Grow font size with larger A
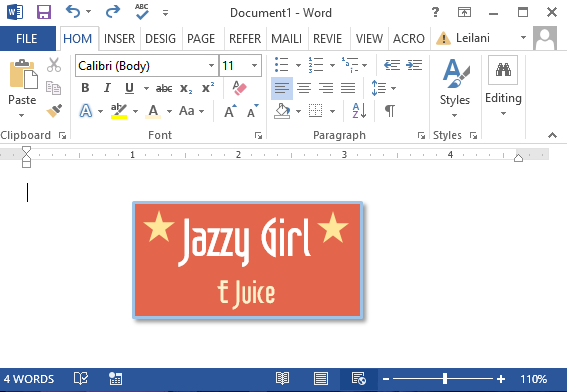The image size is (567, 392). 230,111
